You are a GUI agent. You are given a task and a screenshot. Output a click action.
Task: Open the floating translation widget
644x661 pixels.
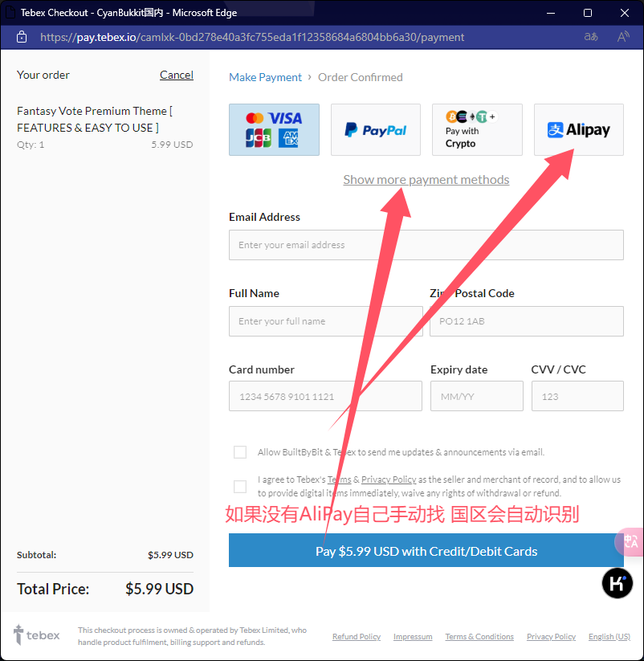coord(630,542)
